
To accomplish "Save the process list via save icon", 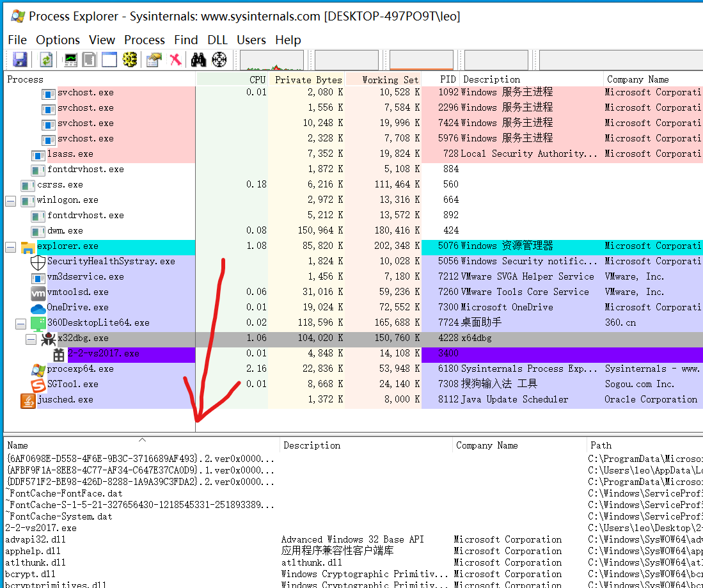I will (x=20, y=59).
